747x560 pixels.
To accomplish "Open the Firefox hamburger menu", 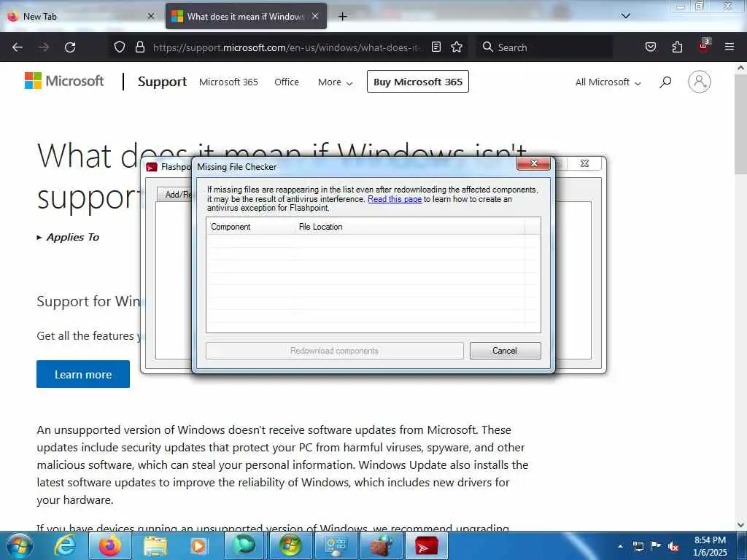I will pyautogui.click(x=729, y=47).
